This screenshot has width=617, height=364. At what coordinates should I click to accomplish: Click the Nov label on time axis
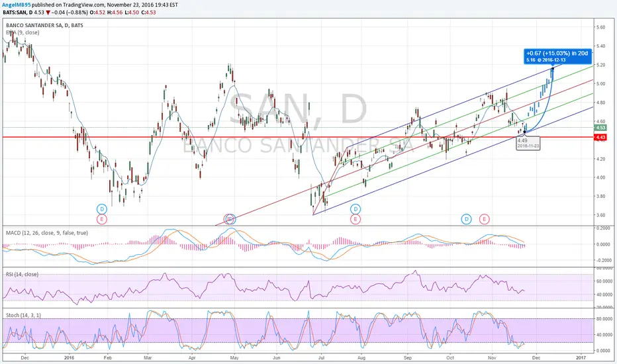point(492,357)
